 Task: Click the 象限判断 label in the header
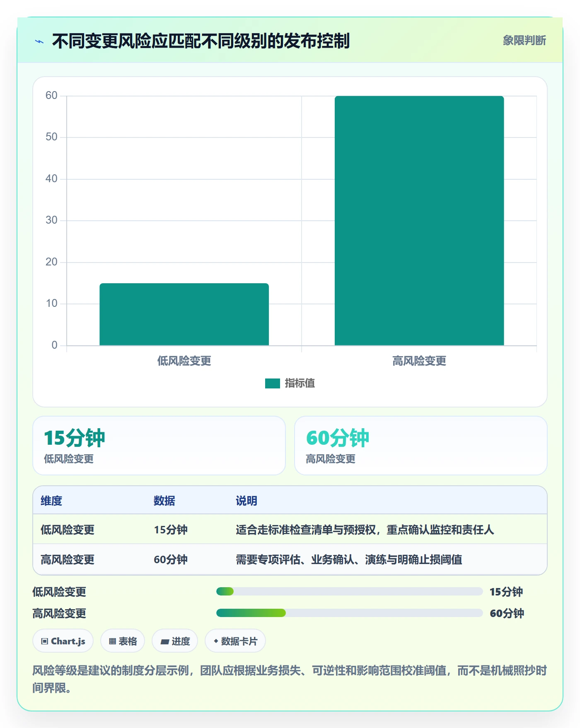coord(524,41)
